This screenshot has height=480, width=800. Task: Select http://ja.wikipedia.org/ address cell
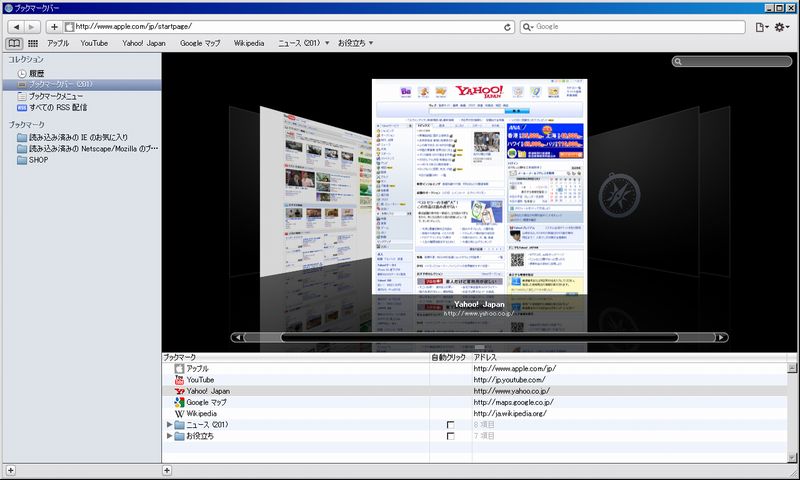(x=510, y=414)
